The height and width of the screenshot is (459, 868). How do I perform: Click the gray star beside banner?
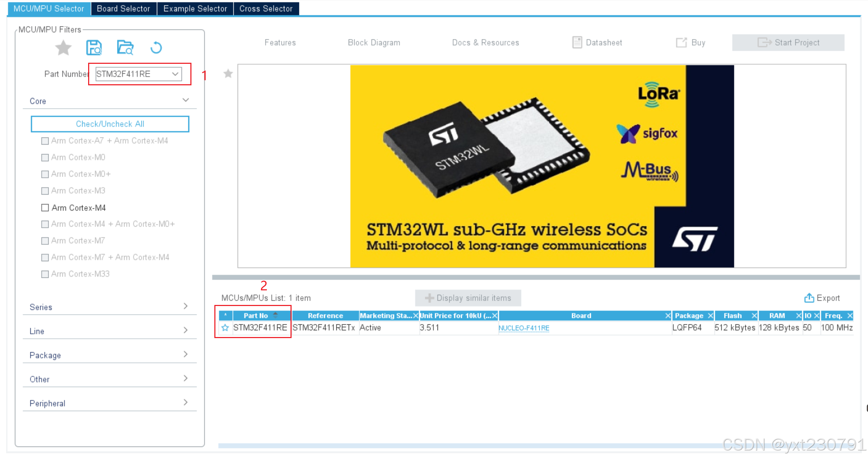228,74
